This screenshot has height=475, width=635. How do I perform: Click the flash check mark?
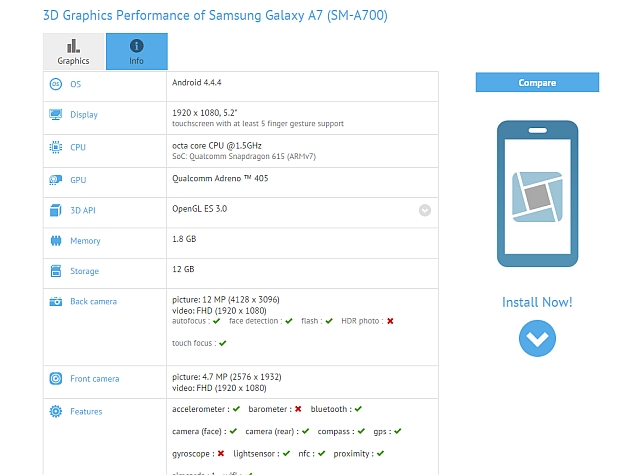(x=329, y=321)
